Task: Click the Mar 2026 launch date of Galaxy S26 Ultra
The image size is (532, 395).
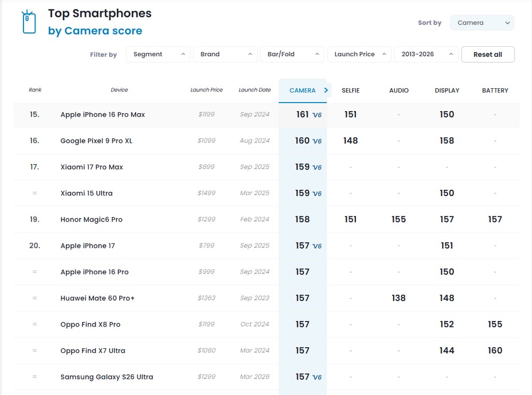Action: coord(254,377)
